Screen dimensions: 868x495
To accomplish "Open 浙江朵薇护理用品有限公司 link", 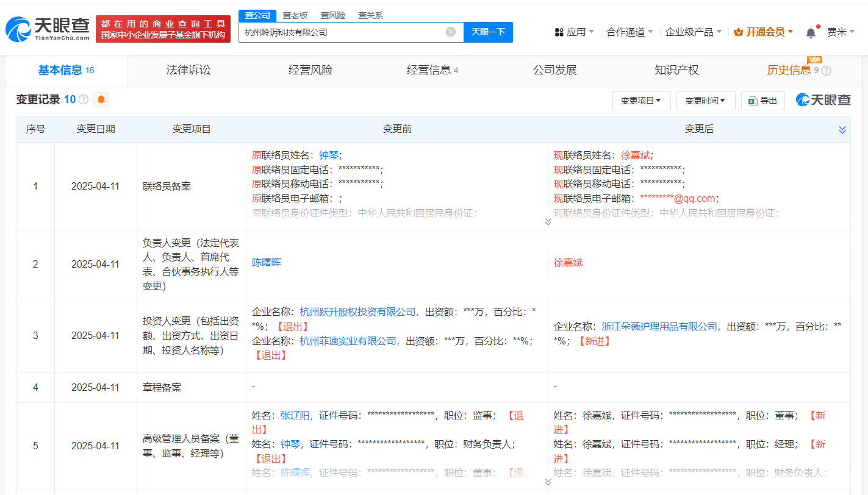I will tap(659, 327).
